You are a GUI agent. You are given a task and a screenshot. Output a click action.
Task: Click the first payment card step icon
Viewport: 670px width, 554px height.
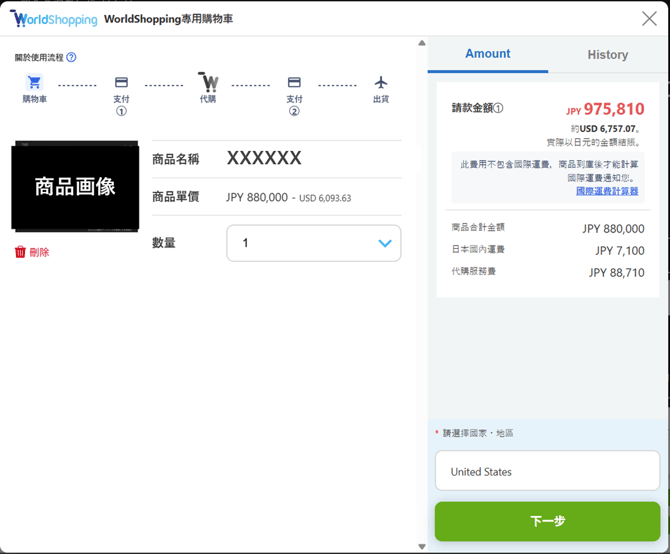tap(121, 83)
